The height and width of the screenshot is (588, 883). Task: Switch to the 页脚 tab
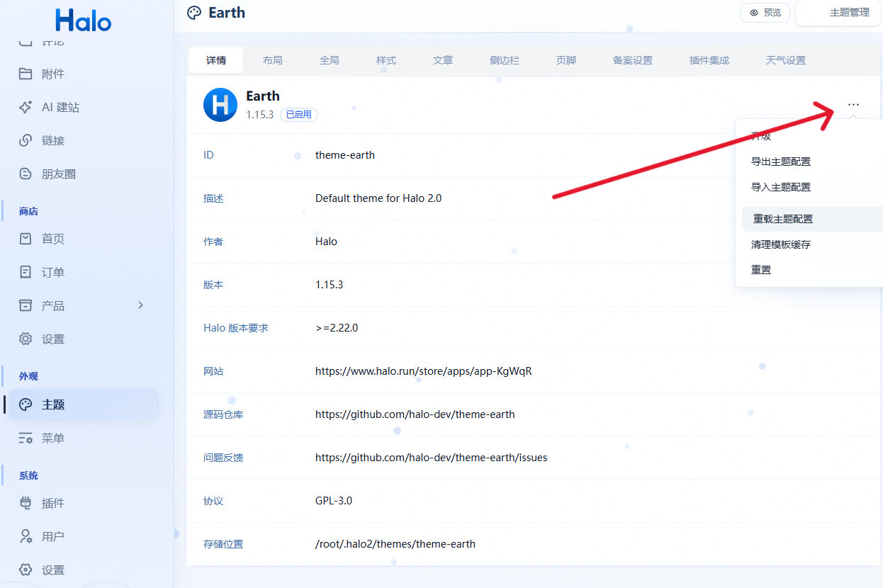(x=566, y=60)
